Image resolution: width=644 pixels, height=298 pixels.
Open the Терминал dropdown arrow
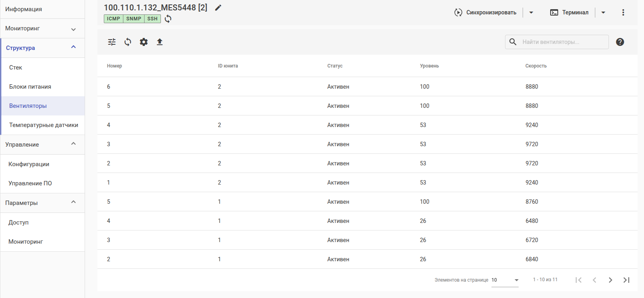pyautogui.click(x=603, y=12)
